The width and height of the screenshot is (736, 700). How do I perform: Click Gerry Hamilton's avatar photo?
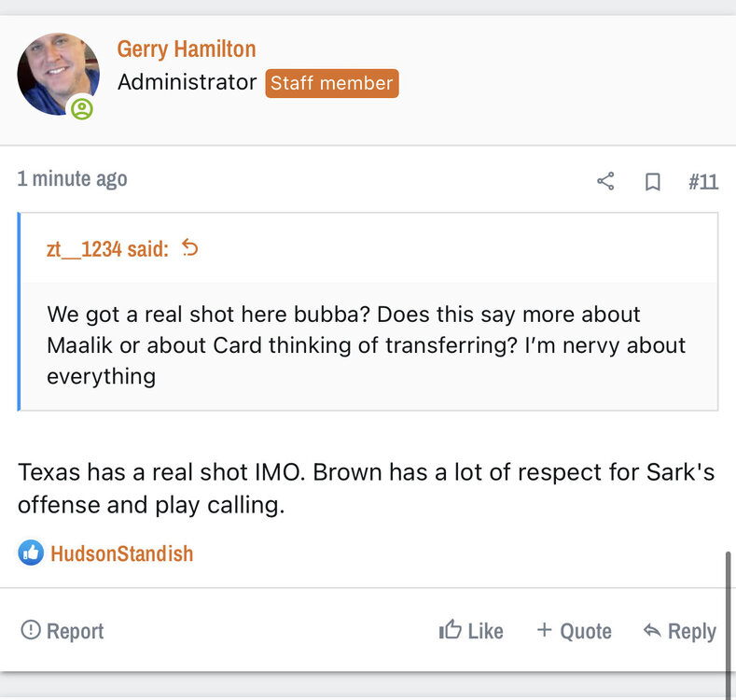click(x=58, y=75)
